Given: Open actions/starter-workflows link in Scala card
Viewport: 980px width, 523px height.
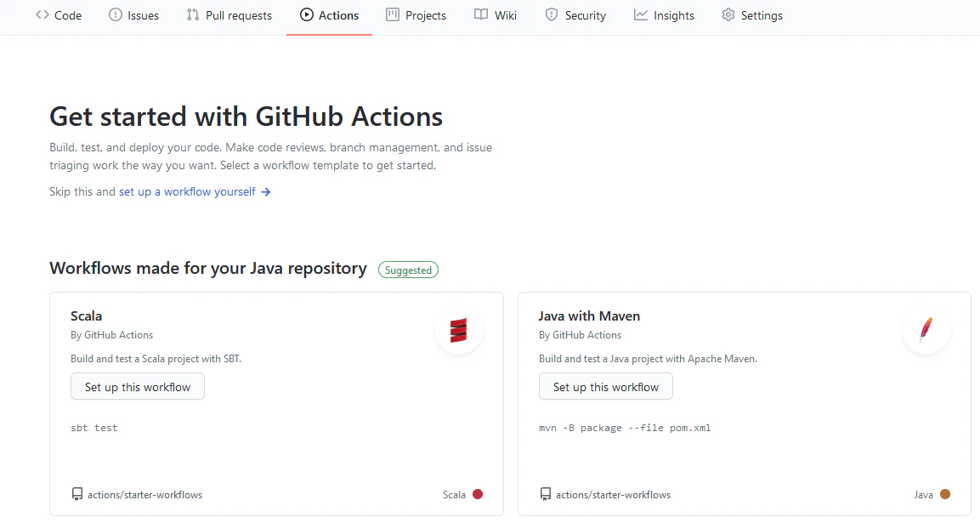Looking at the screenshot, I should point(145,495).
